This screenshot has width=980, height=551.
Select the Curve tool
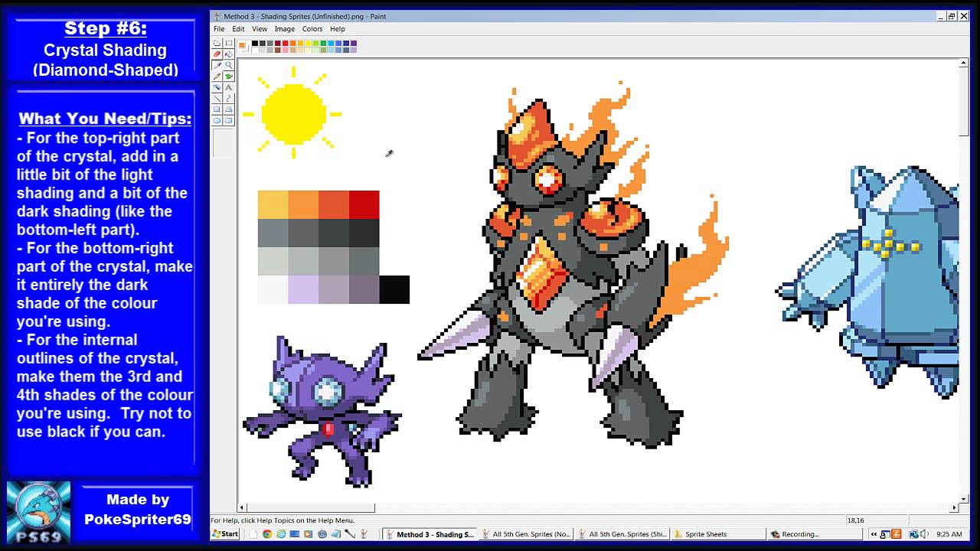[x=229, y=99]
